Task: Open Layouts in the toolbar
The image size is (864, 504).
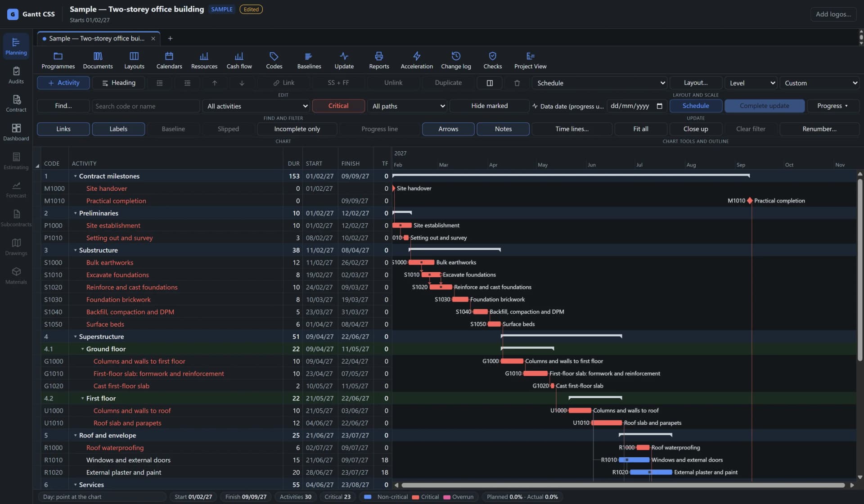Action: coord(134,60)
